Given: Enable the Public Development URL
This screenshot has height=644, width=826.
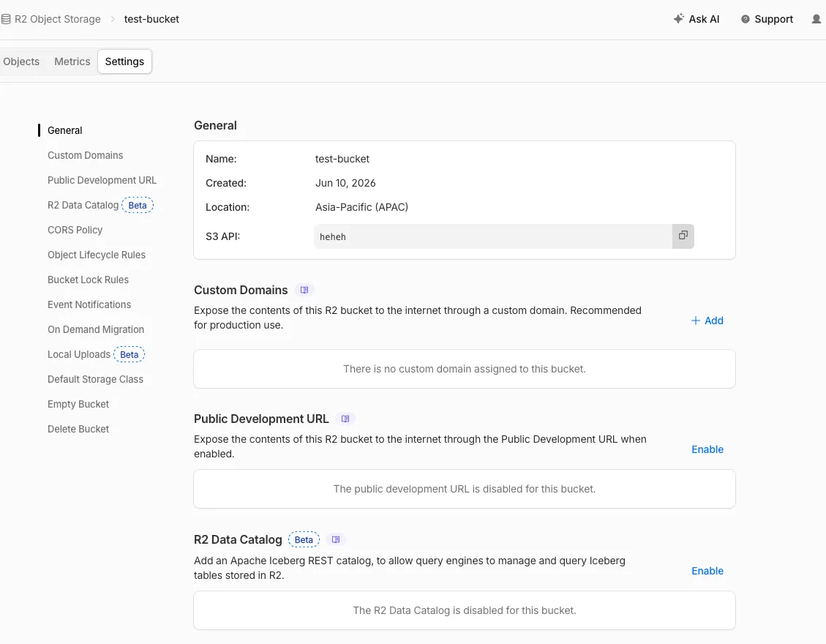Looking at the screenshot, I should tap(707, 449).
